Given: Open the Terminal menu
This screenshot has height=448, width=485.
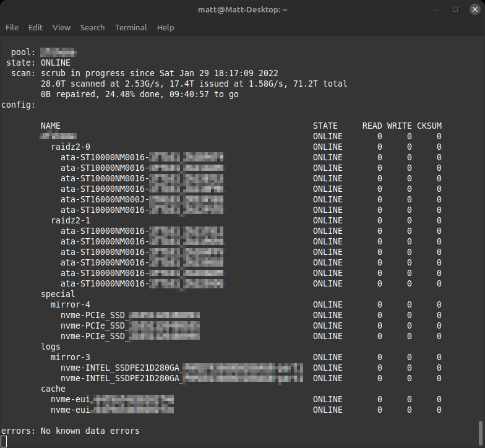Looking at the screenshot, I should point(131,27).
